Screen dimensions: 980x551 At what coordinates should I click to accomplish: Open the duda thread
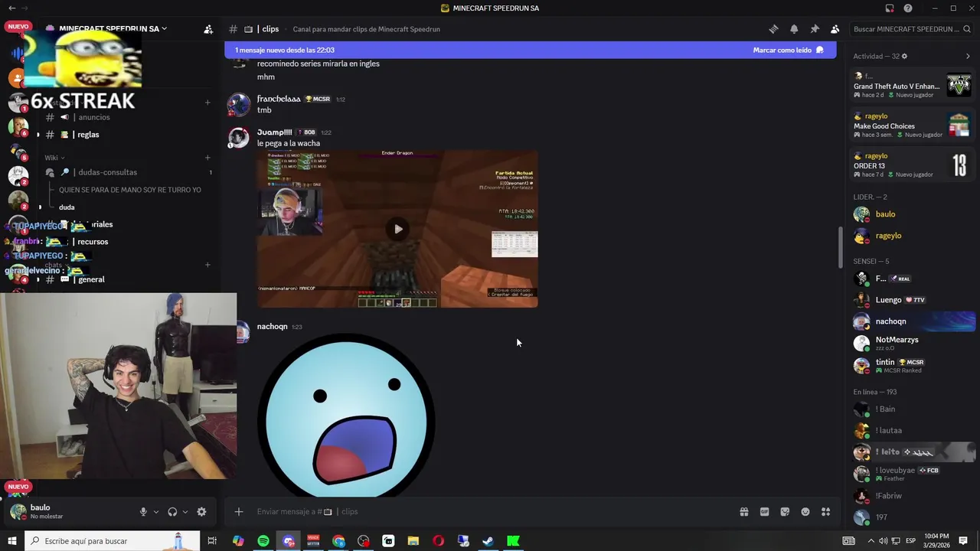point(67,207)
